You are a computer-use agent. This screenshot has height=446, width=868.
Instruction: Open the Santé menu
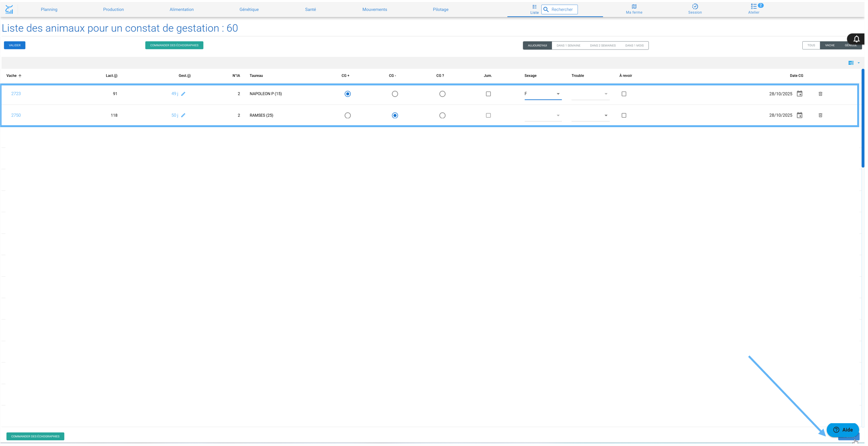(310, 10)
